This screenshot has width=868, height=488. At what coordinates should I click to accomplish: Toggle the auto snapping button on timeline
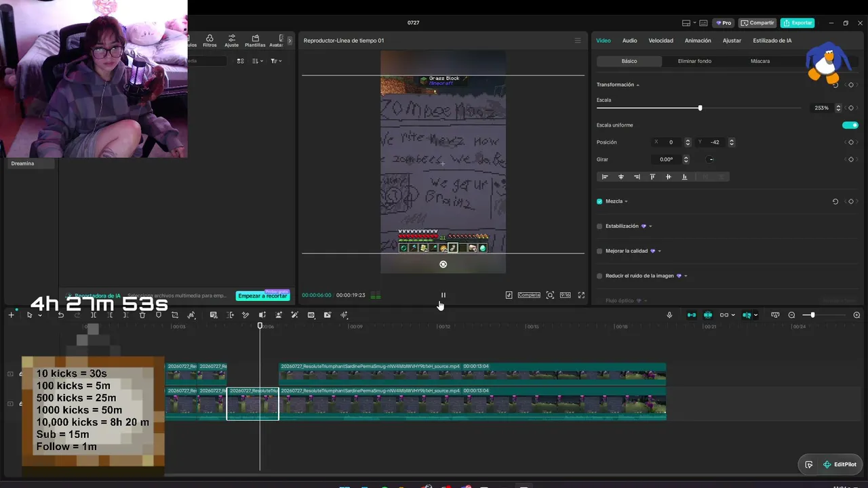click(707, 315)
